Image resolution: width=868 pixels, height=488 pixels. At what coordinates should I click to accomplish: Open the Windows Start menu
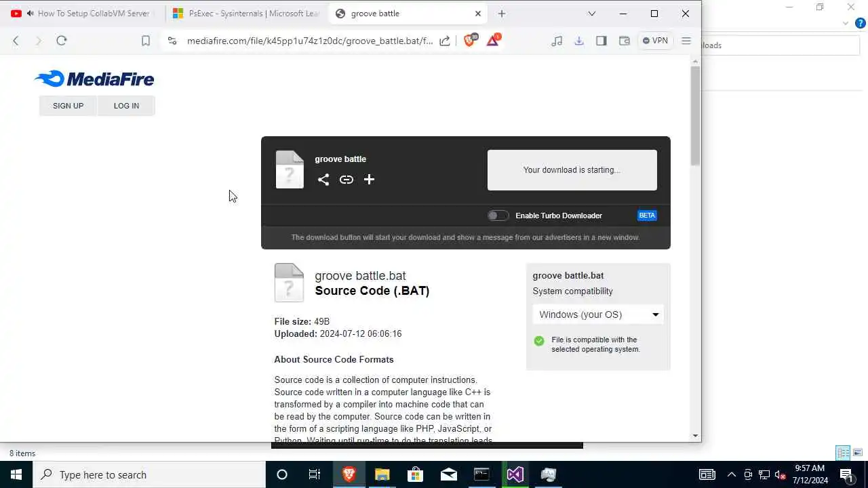(x=16, y=474)
